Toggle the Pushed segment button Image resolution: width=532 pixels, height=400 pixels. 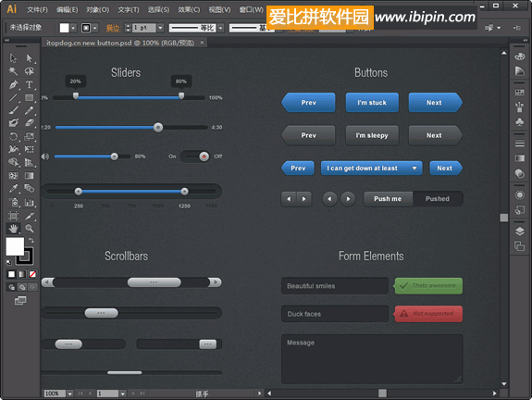click(438, 199)
